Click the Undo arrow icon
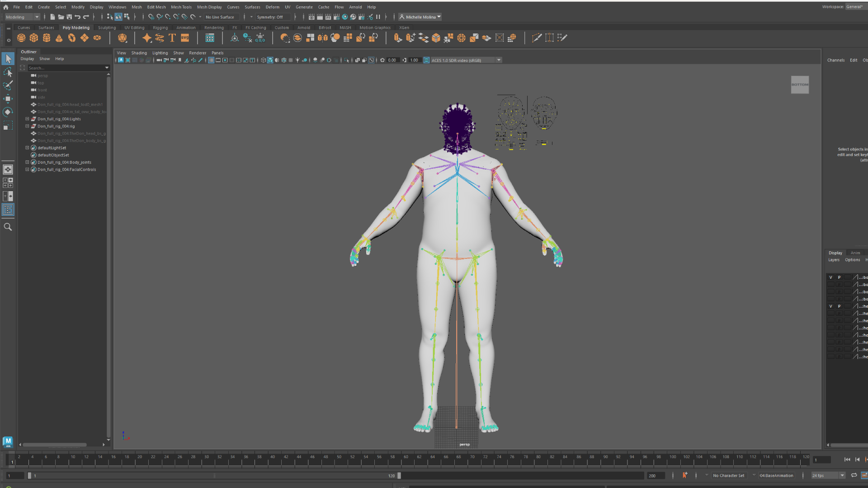The height and width of the screenshot is (488, 868). [78, 17]
